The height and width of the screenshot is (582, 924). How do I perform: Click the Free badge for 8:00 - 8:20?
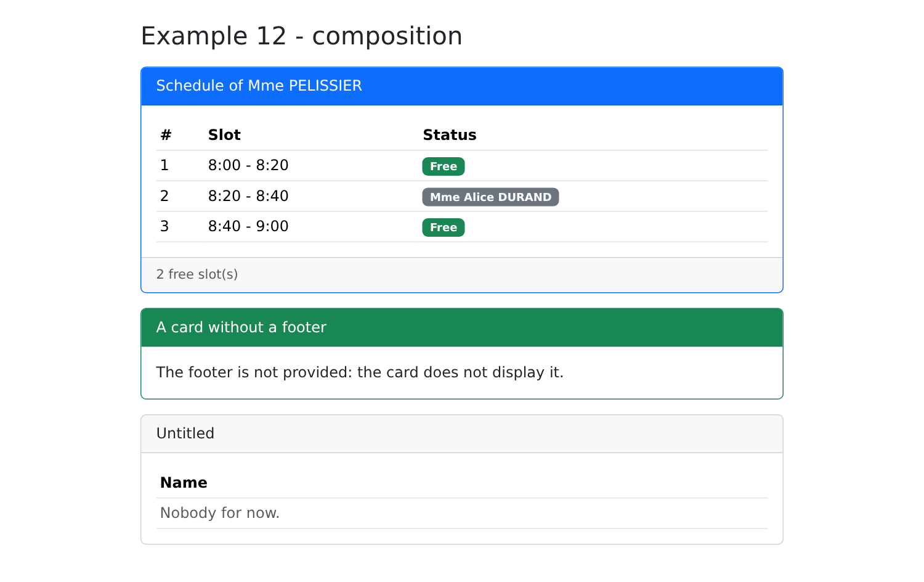[444, 166]
